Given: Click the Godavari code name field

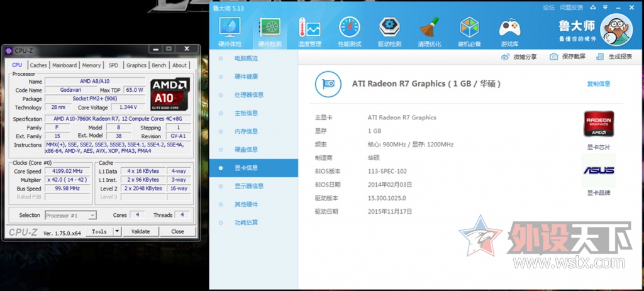Looking at the screenshot, I should coord(70,90).
